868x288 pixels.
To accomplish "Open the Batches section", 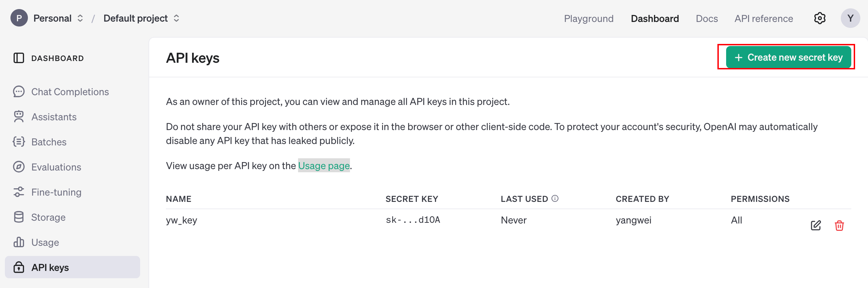I will pyautogui.click(x=49, y=142).
